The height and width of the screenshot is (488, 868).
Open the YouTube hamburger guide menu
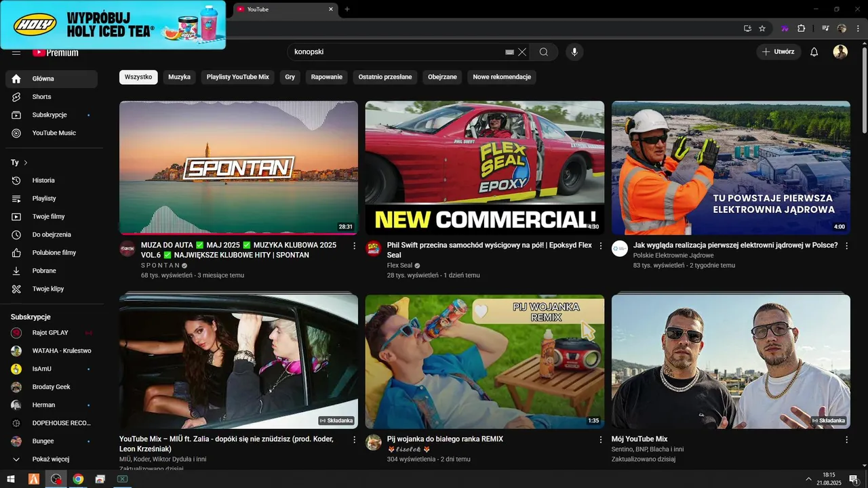click(x=16, y=53)
